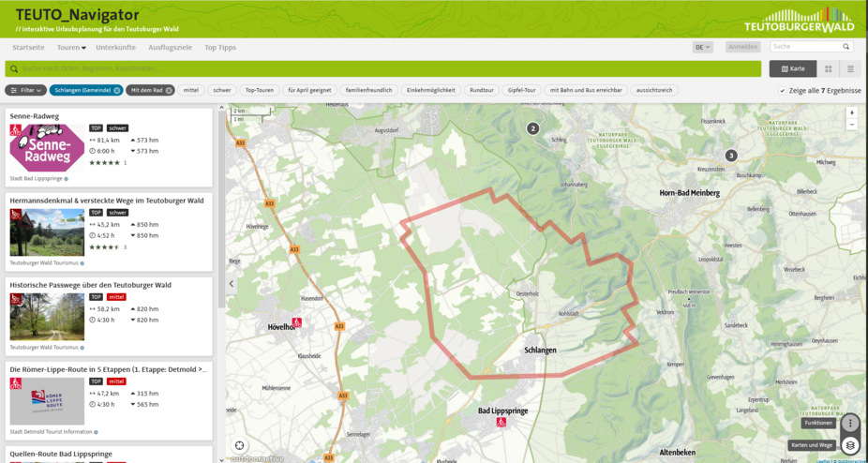Image resolution: width=868 pixels, height=463 pixels.
Task: Remove the Mit dem Rad filter
Action: pyautogui.click(x=169, y=91)
